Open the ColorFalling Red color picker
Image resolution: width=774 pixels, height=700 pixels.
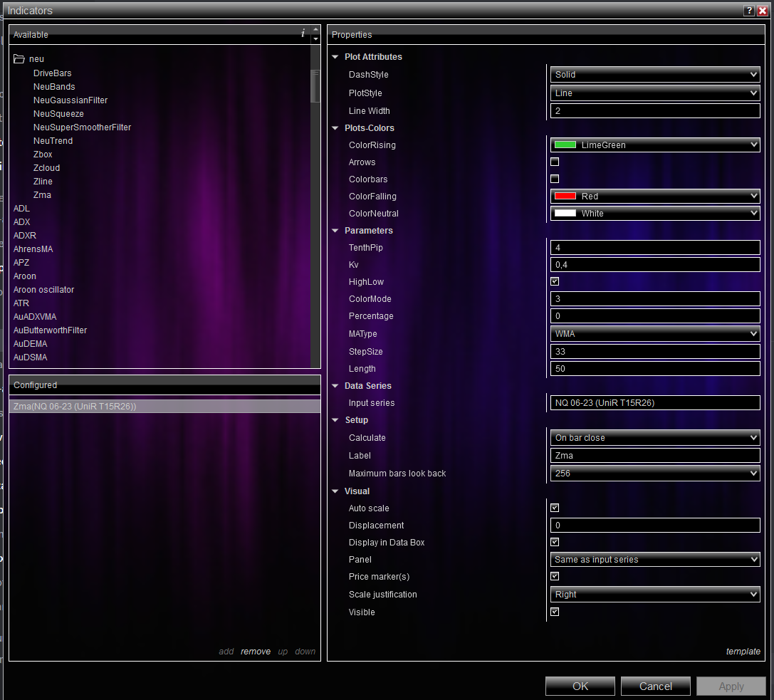pyautogui.click(x=655, y=196)
